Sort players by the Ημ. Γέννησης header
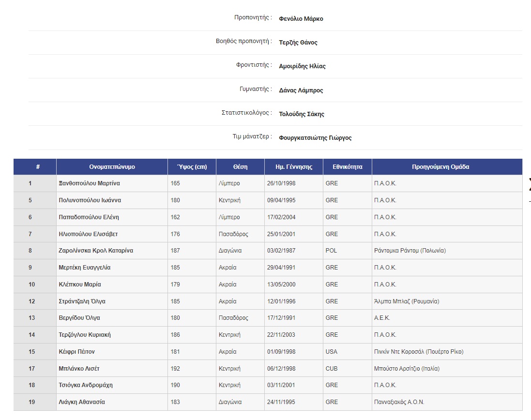531x420 pixels. [x=293, y=166]
